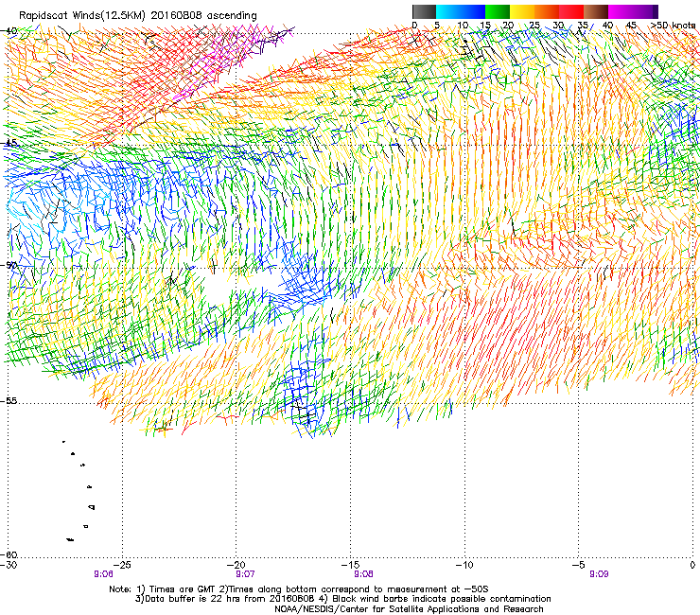
Task: Click the '>50 knots' legend label
Action: click(x=674, y=26)
